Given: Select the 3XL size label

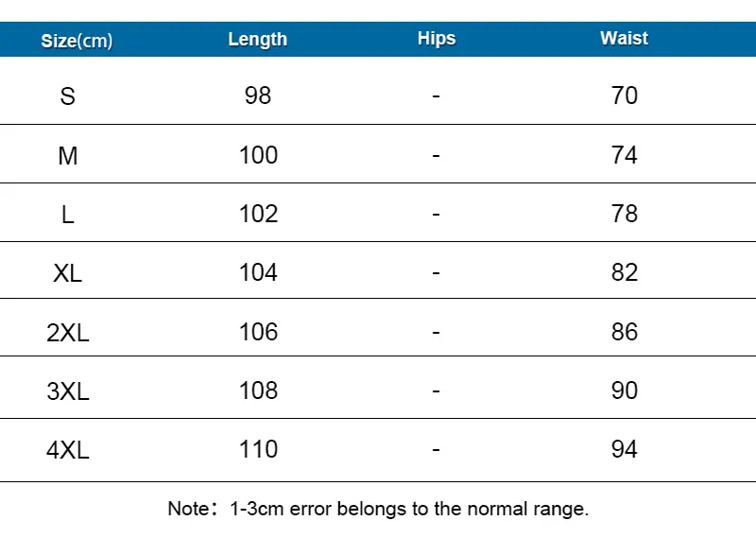Looking at the screenshot, I should [67, 390].
